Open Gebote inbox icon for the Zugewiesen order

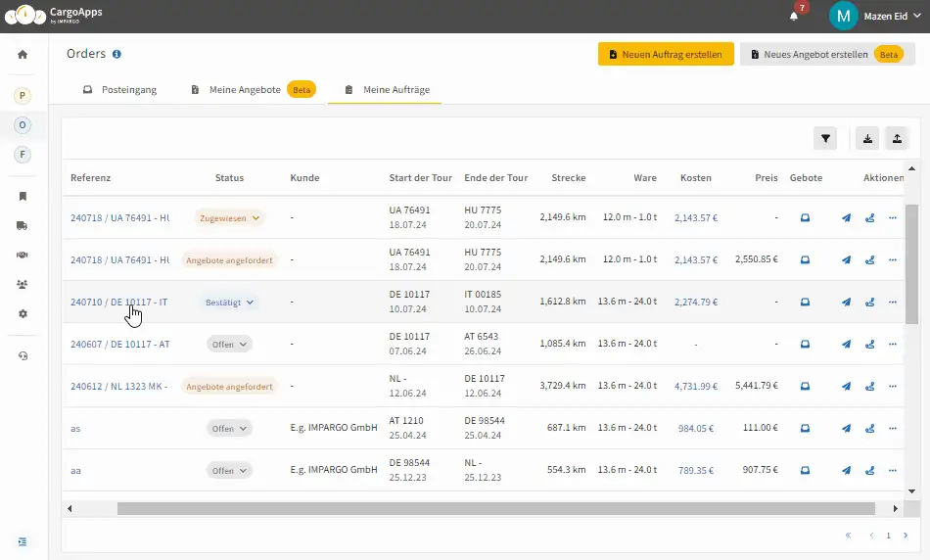806,217
